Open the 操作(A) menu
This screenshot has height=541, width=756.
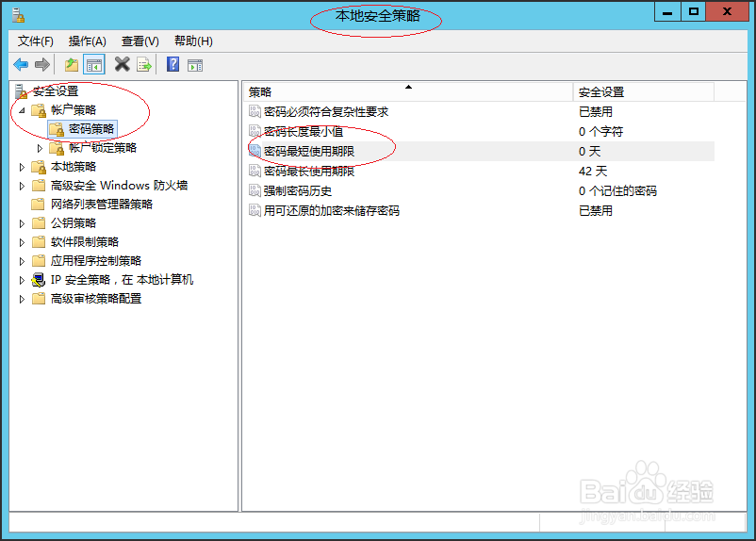click(88, 41)
